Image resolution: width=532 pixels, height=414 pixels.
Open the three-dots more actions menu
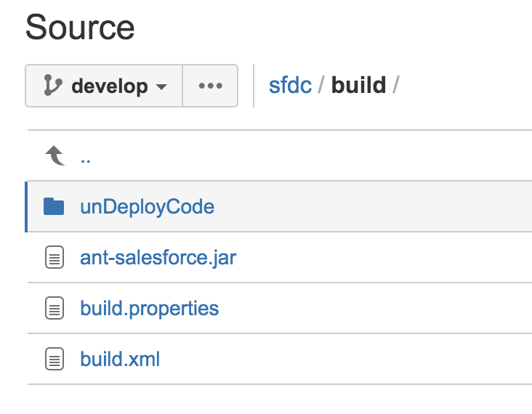pyautogui.click(x=210, y=86)
